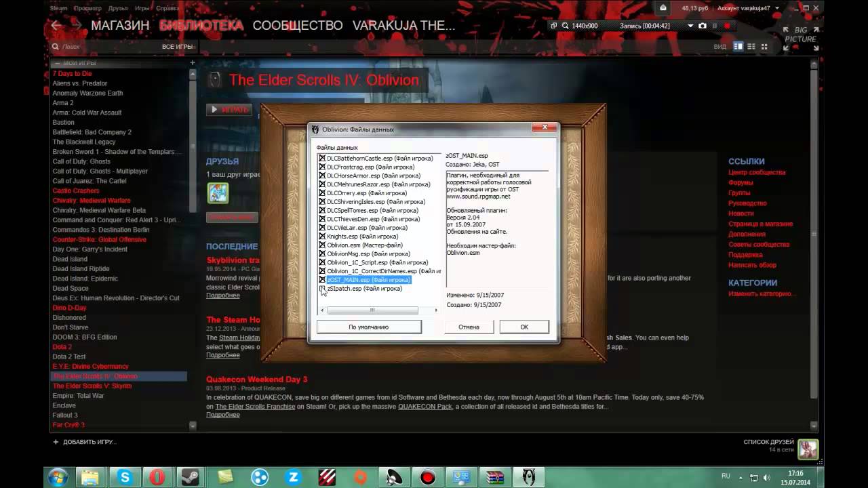Toggle the zSIpatch.esp checkbox
This screenshot has height=488, width=868.
(x=322, y=289)
